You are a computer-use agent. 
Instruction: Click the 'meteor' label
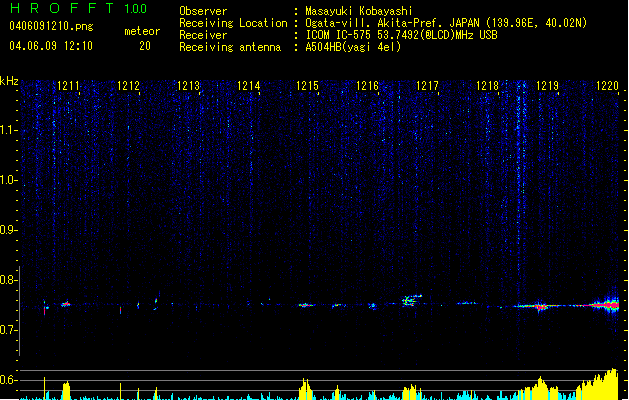click(x=142, y=31)
